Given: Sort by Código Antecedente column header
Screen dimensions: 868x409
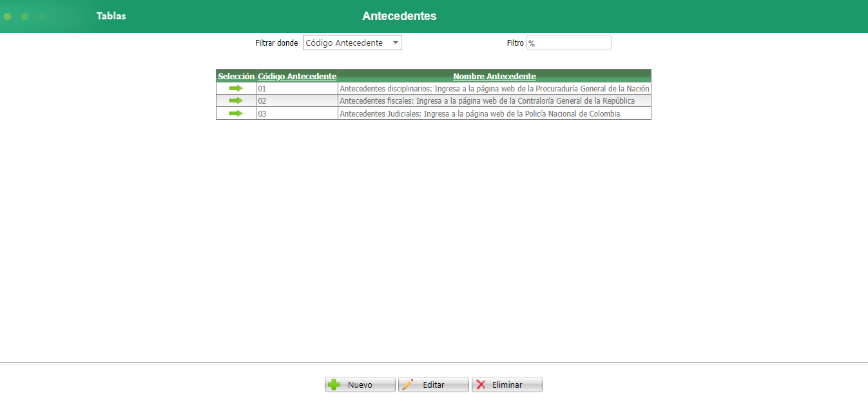Looking at the screenshot, I should pyautogui.click(x=297, y=76).
